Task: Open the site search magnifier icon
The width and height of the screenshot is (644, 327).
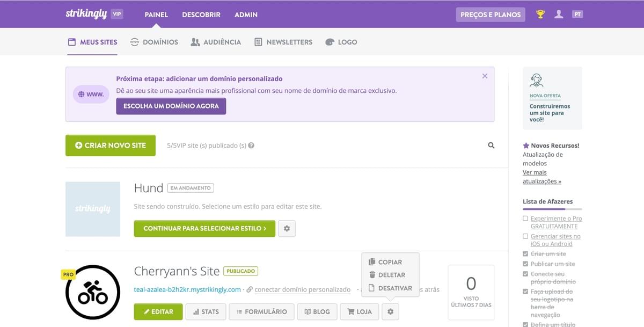Action: [x=491, y=146]
